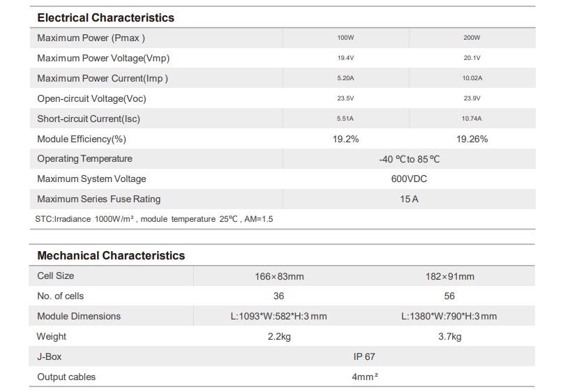Click the Electrical Characteristics heading

(x=105, y=17)
